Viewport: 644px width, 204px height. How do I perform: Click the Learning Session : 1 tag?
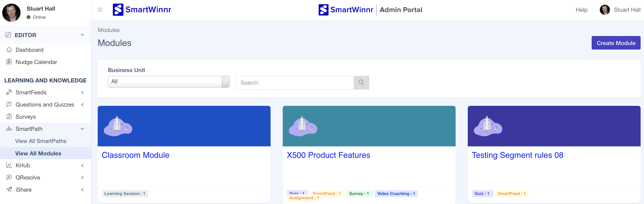click(125, 193)
